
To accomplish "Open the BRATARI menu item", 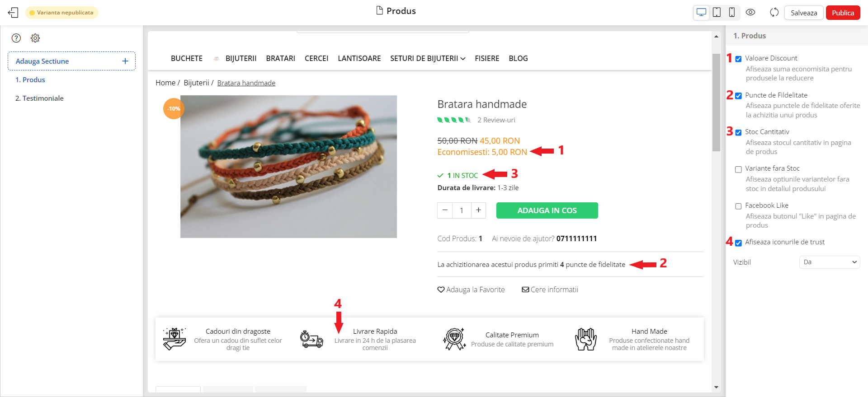I will pos(280,58).
